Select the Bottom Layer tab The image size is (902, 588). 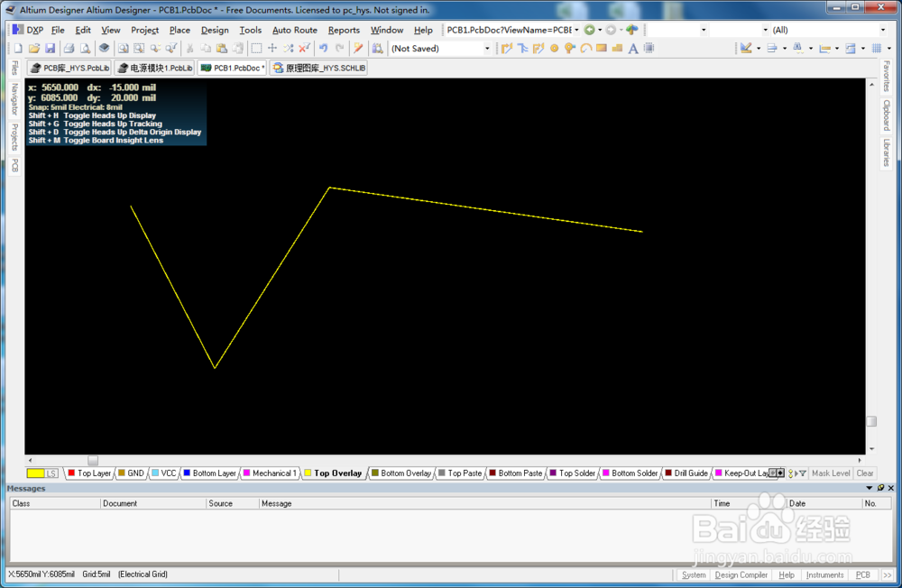pyautogui.click(x=209, y=473)
